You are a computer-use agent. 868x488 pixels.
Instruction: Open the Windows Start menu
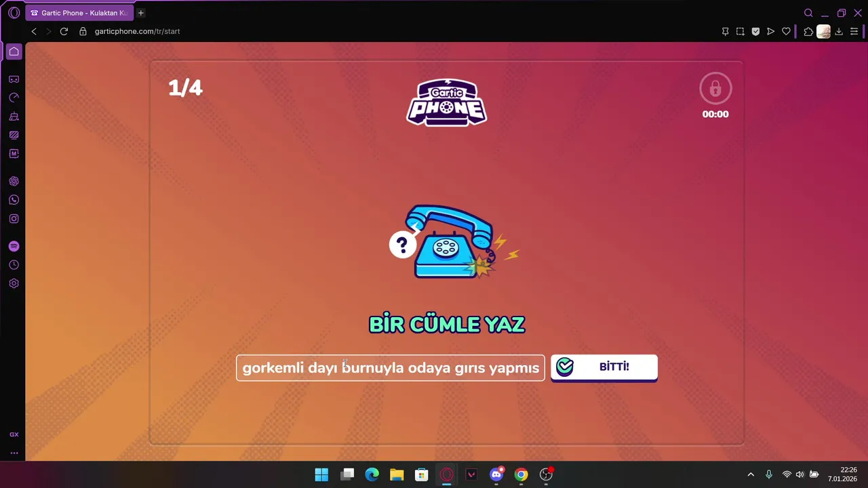pyautogui.click(x=321, y=474)
